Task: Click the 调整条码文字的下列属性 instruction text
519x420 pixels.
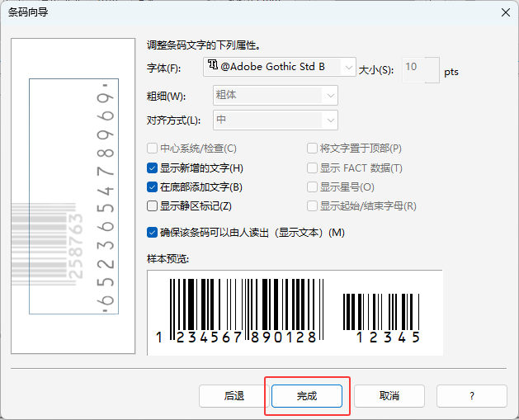Action: pos(204,45)
